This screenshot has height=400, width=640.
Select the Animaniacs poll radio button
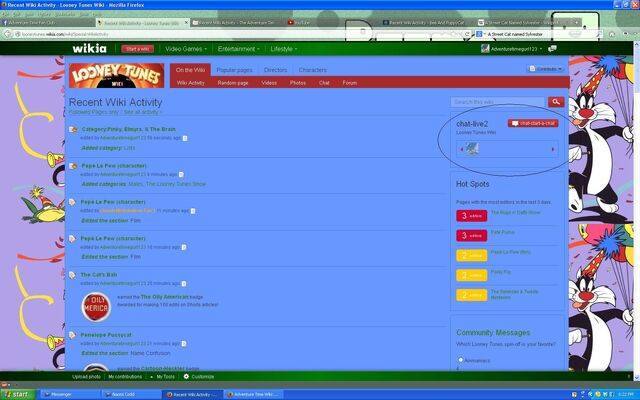click(460, 360)
